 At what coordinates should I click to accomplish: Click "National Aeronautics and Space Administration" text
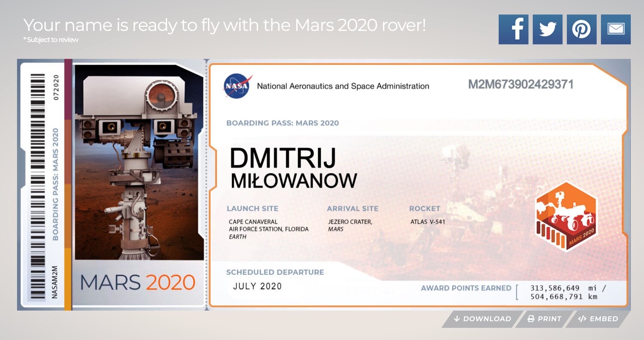point(343,86)
